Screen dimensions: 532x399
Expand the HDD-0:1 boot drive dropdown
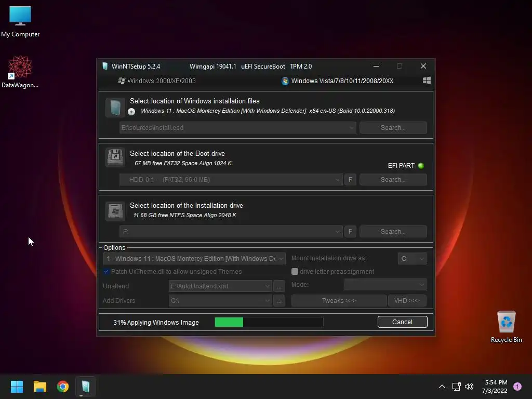click(337, 179)
